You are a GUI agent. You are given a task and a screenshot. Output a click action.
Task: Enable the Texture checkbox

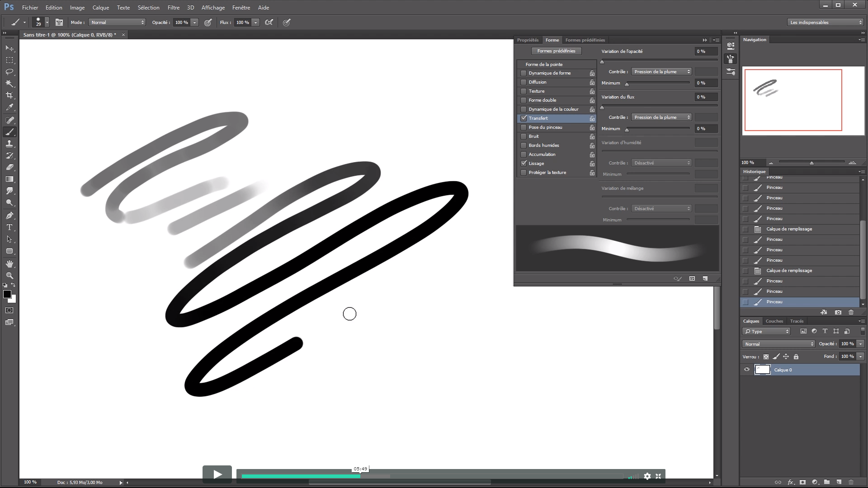pyautogui.click(x=524, y=91)
